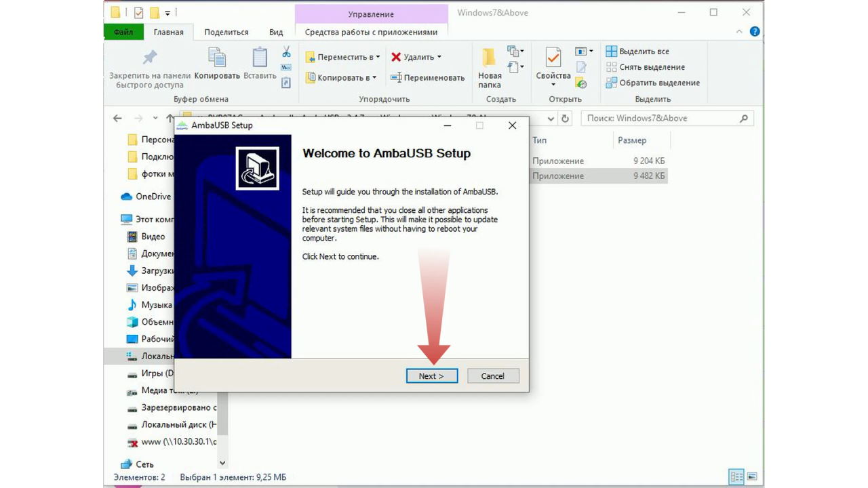Sort by the Размер column header
868x488 pixels.
pyautogui.click(x=632, y=140)
